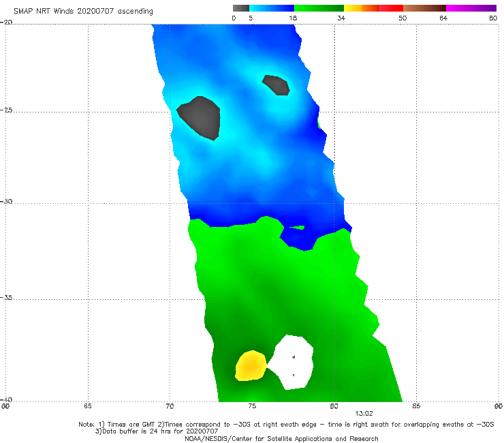Click the color bar label 18

(x=293, y=18)
